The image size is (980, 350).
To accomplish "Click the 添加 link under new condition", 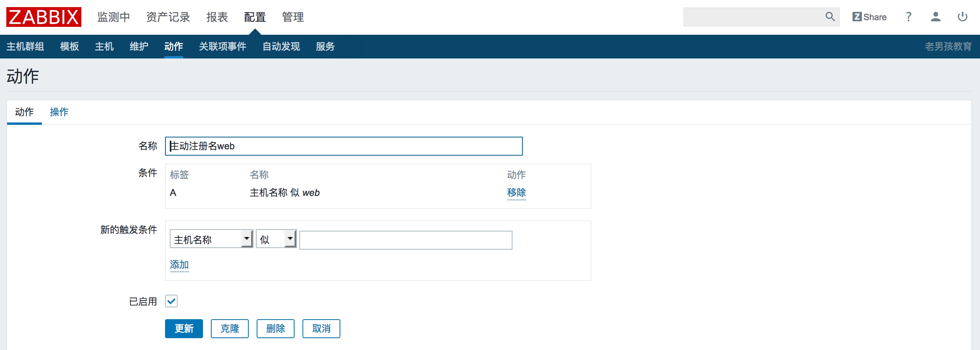I will 179,265.
